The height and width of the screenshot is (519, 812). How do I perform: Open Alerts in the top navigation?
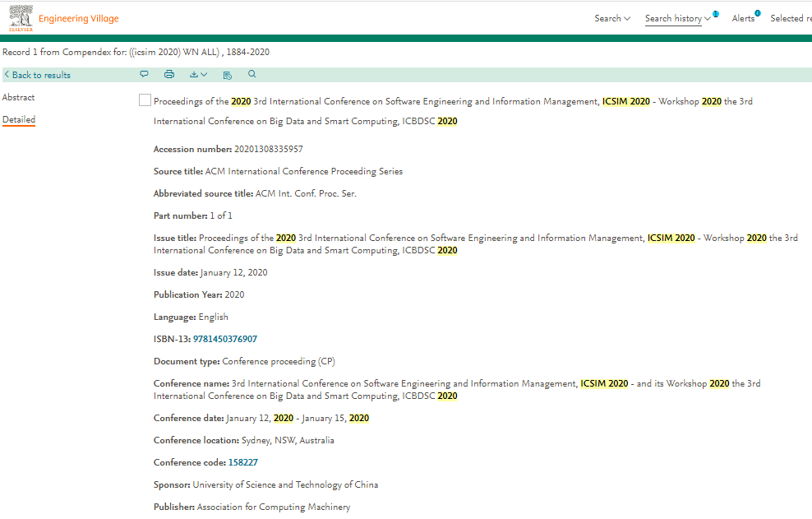[x=743, y=19]
